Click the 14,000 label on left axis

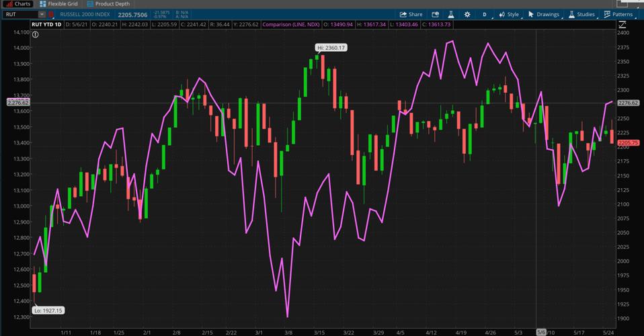tap(22, 48)
